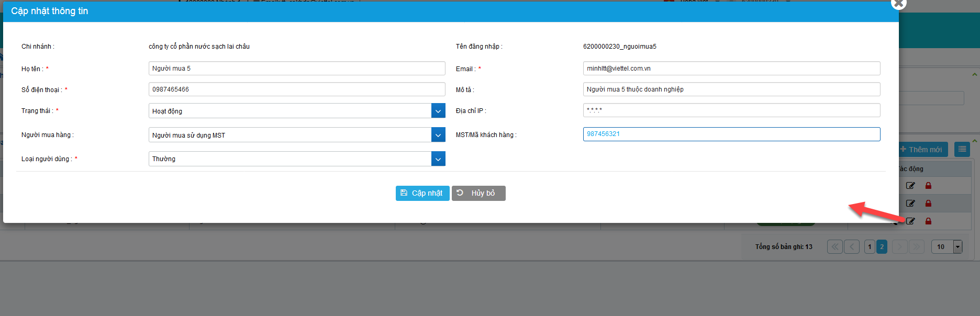This screenshot has width=980, height=316.
Task: Click red lock icon in third row
Action: click(928, 221)
